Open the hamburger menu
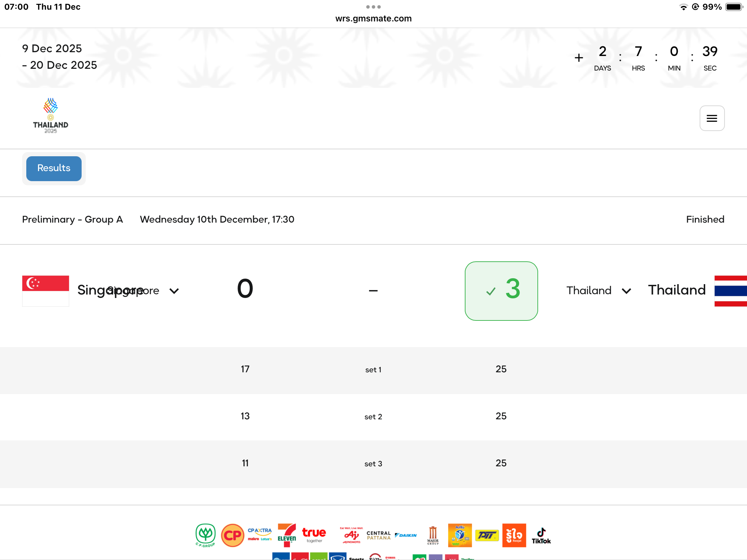The image size is (747, 560). pyautogui.click(x=712, y=118)
